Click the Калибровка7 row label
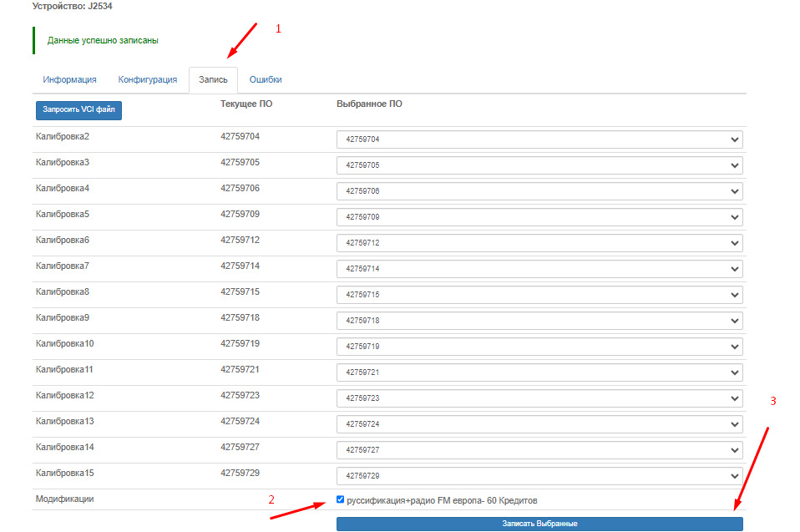800x532 pixels. [x=63, y=266]
